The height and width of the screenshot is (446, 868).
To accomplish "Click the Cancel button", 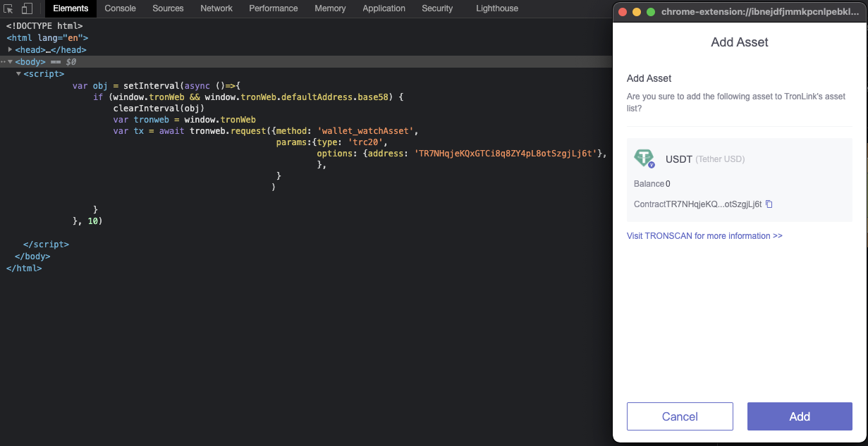I will coord(680,416).
